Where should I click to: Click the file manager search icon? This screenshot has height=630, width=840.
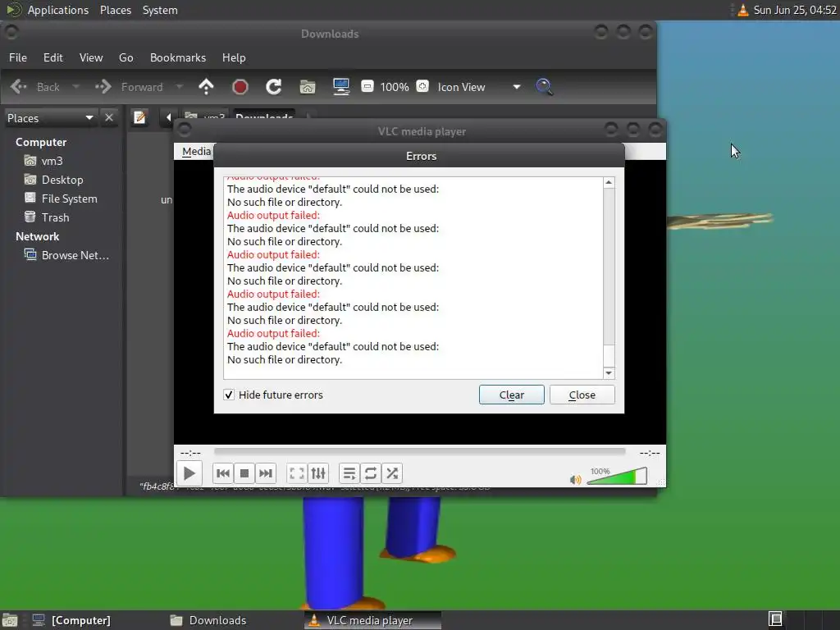pos(545,87)
